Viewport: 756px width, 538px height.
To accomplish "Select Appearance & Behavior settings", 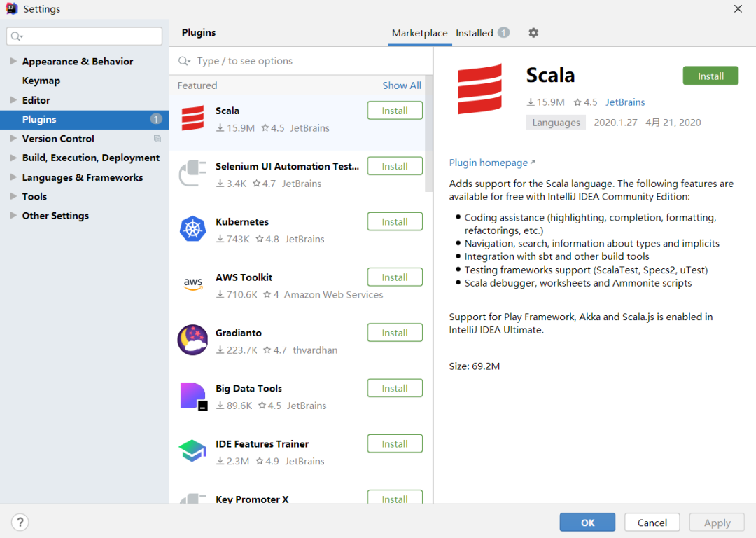I will click(78, 61).
